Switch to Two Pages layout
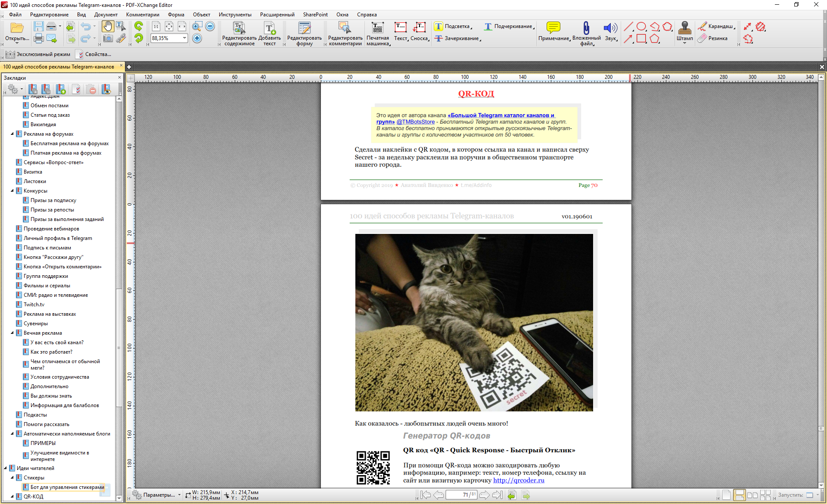 point(752,495)
